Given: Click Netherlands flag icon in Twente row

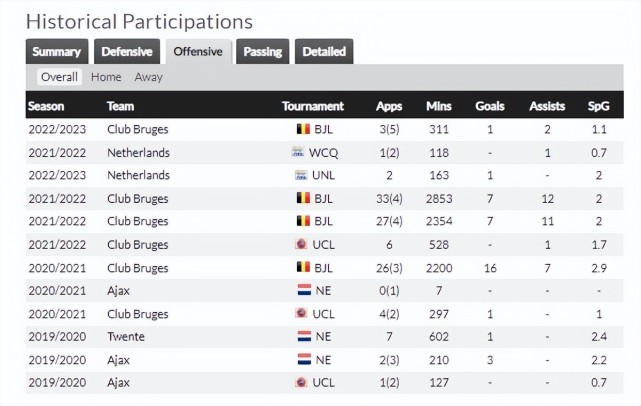Looking at the screenshot, I should click(x=304, y=336).
